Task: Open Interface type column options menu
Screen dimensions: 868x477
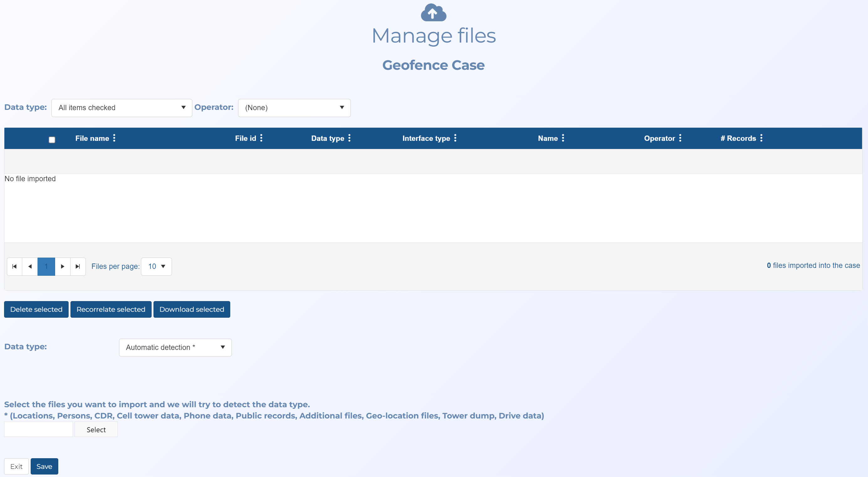Action: coord(455,138)
